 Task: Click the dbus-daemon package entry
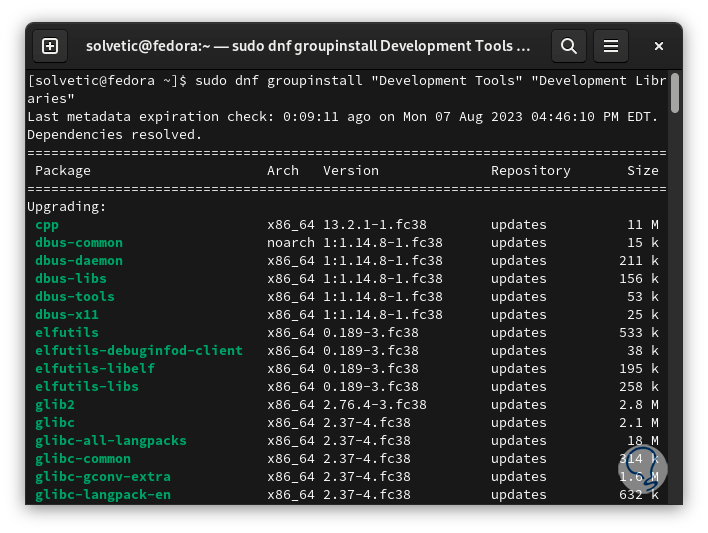[x=79, y=261]
